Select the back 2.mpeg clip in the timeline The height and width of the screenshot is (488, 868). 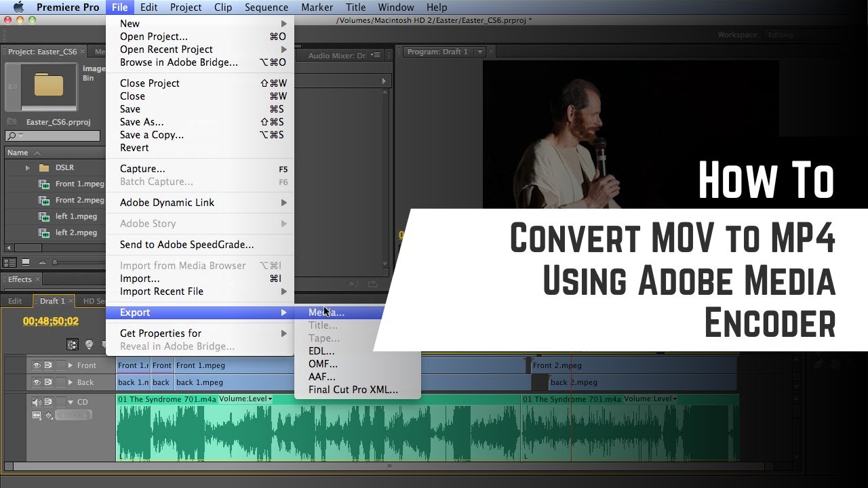pyautogui.click(x=643, y=382)
